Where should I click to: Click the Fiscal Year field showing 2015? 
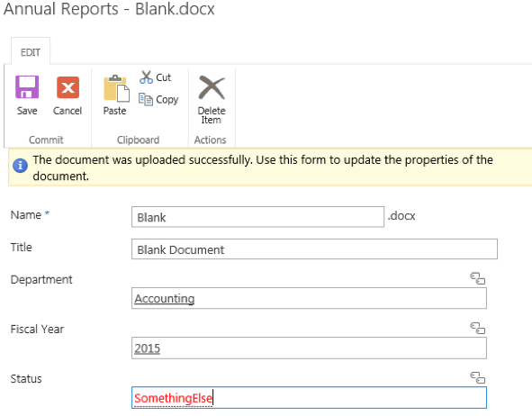(x=309, y=348)
